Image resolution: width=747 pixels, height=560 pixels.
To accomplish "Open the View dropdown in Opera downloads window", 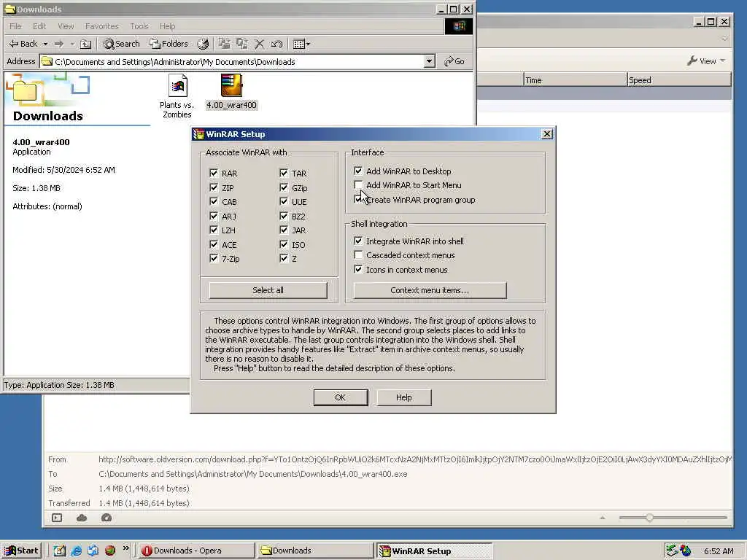I will (x=706, y=61).
